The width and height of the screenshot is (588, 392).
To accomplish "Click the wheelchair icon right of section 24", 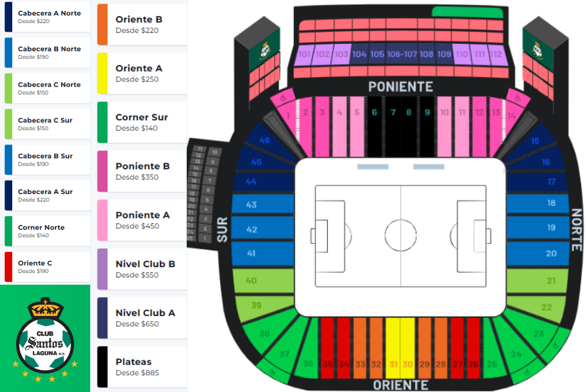I will (x=528, y=372).
